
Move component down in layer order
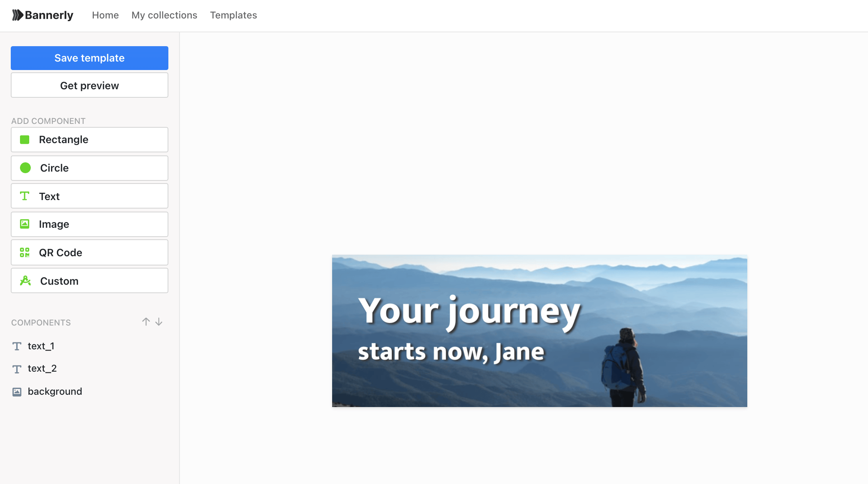(x=158, y=322)
